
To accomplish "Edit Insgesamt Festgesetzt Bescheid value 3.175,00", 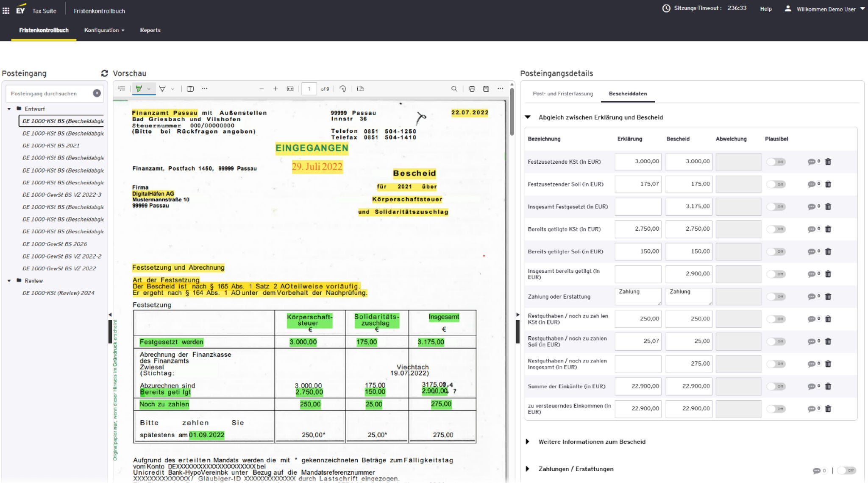I will pyautogui.click(x=689, y=207).
